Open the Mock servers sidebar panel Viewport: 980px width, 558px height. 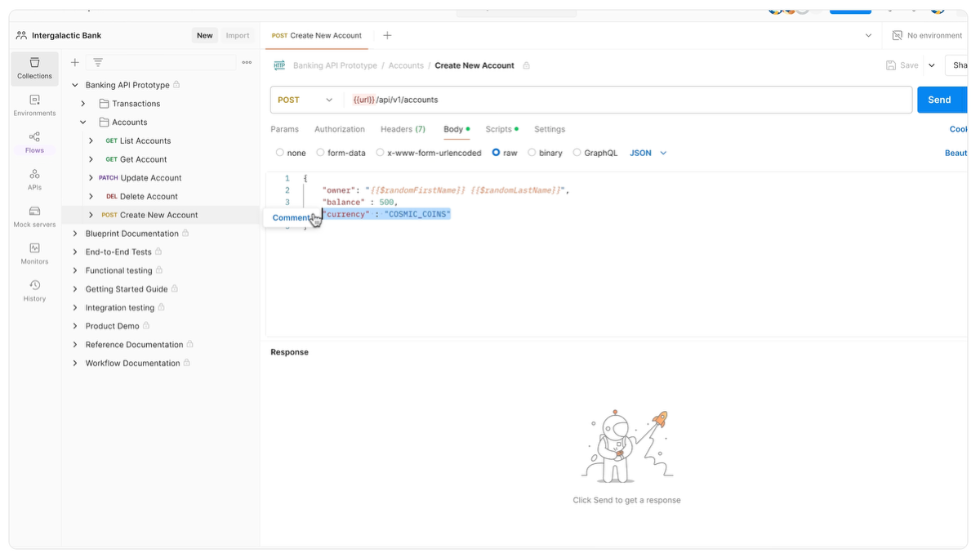34,217
